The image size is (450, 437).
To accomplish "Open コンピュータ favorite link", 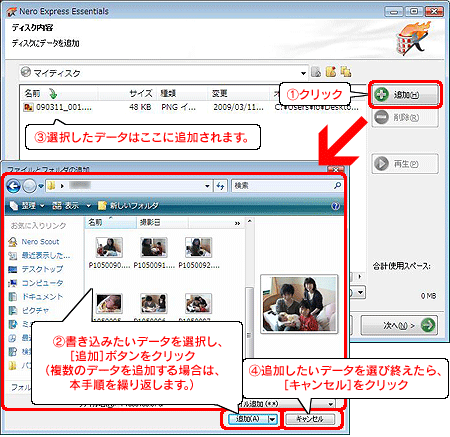I will 36,283.
